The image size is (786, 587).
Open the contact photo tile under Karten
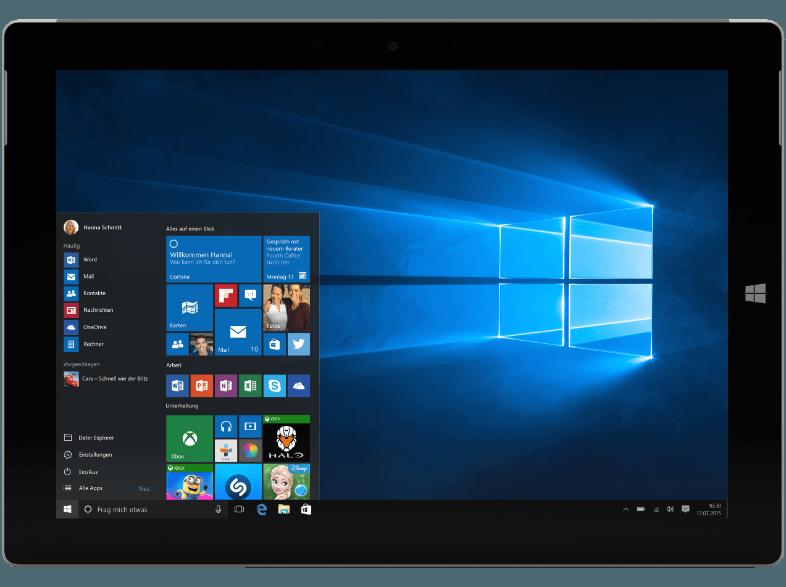(202, 344)
